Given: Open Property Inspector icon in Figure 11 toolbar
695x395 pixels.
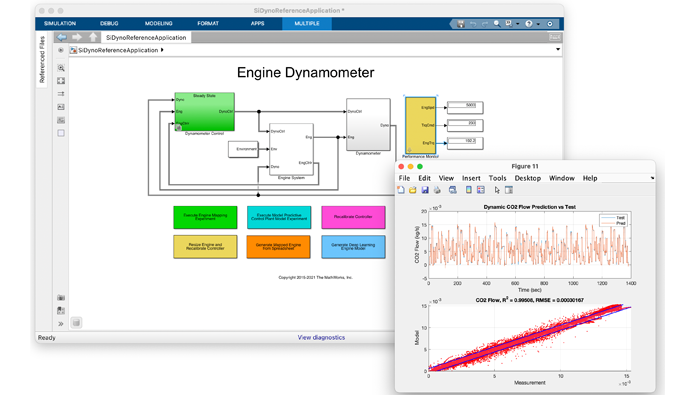Looking at the screenshot, I should click(509, 190).
